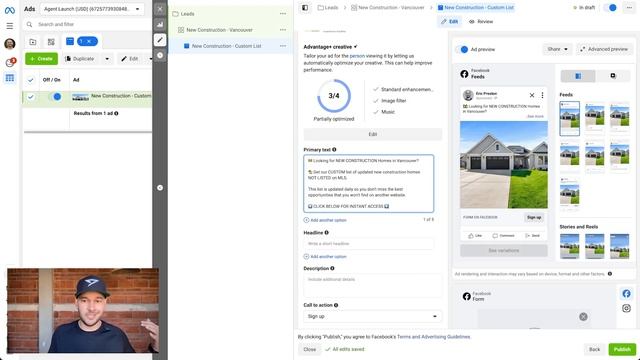Add another headline option
The width and height of the screenshot is (640, 360).
(325, 257)
